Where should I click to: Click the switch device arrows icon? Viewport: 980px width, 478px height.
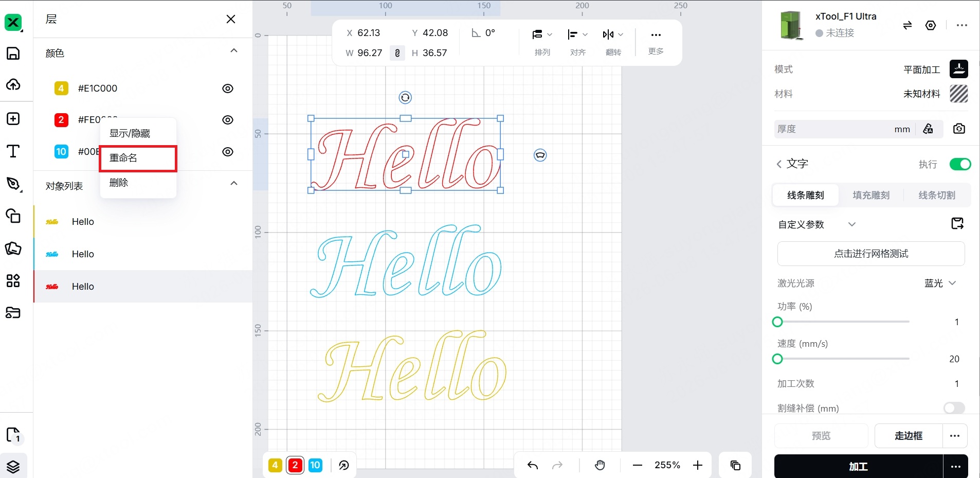[x=908, y=25]
